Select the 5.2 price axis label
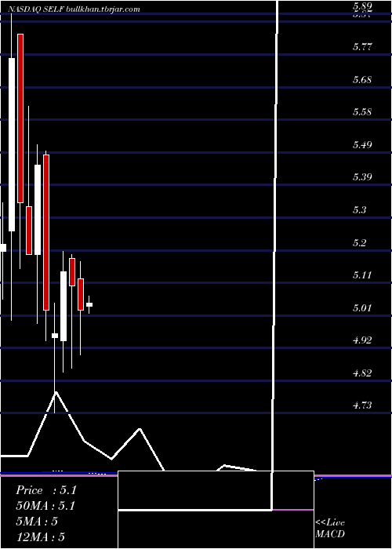The image size is (392, 549). pyautogui.click(x=360, y=242)
